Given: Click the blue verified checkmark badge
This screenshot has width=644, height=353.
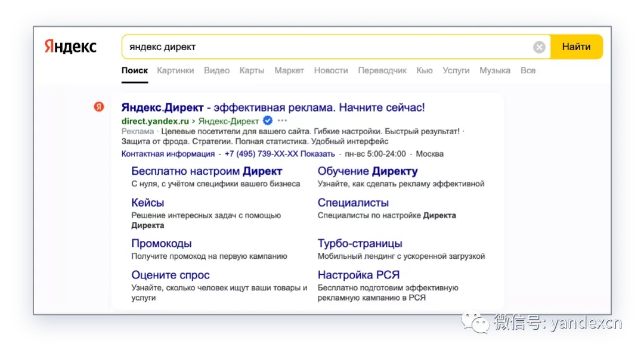Looking at the screenshot, I should click(x=268, y=120).
